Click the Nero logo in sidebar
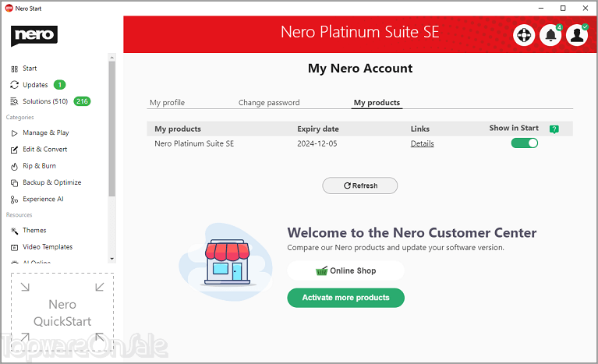The image size is (598, 364). tap(34, 35)
